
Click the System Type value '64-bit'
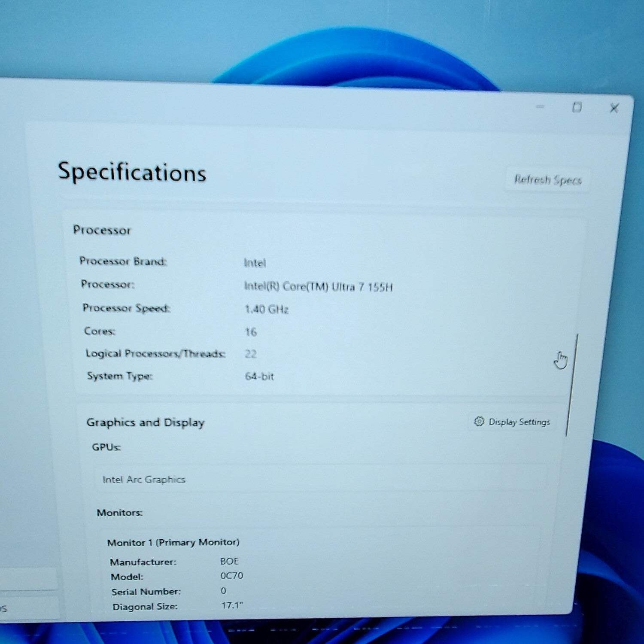[259, 376]
